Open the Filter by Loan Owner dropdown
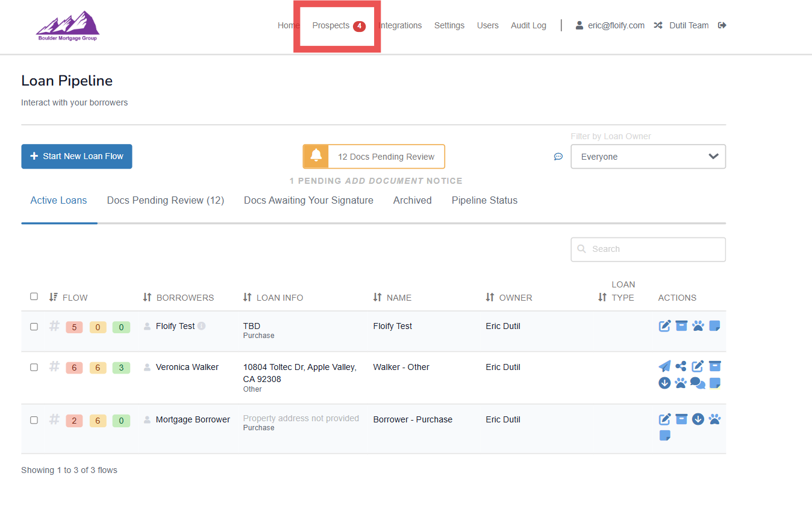 [648, 157]
